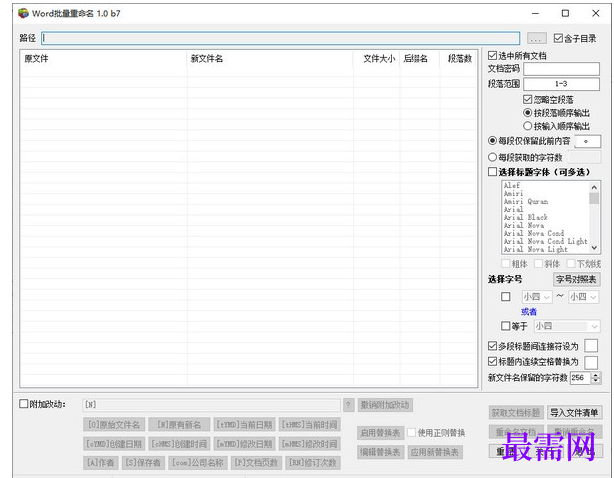Toggle 忽略空段落 checkbox
The height and width of the screenshot is (478, 614).
[x=527, y=99]
